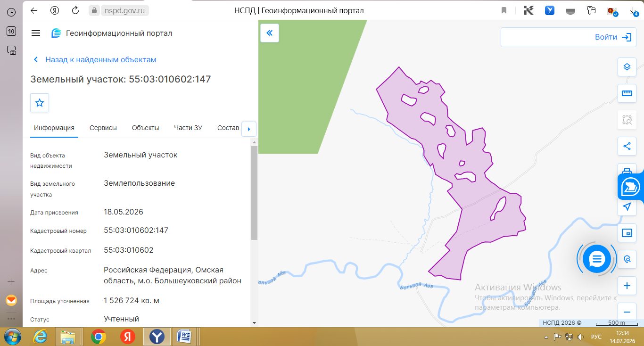Go back via Назад к найденным объектам

(100, 60)
